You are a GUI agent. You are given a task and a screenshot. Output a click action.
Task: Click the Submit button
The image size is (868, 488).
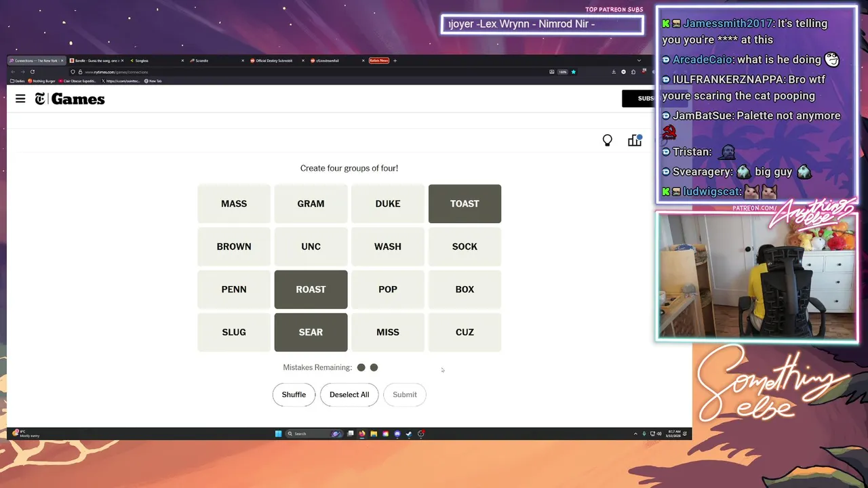click(x=405, y=394)
